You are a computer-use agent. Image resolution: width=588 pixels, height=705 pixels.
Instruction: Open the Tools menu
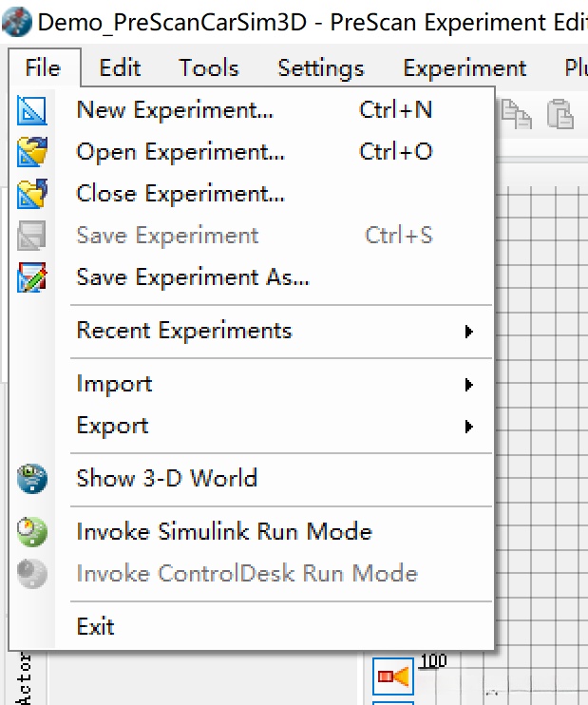tap(209, 68)
